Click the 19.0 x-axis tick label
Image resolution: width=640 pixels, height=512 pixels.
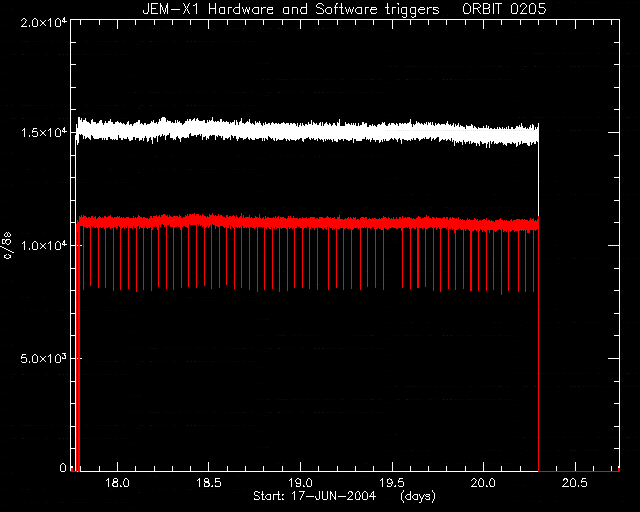pos(300,483)
